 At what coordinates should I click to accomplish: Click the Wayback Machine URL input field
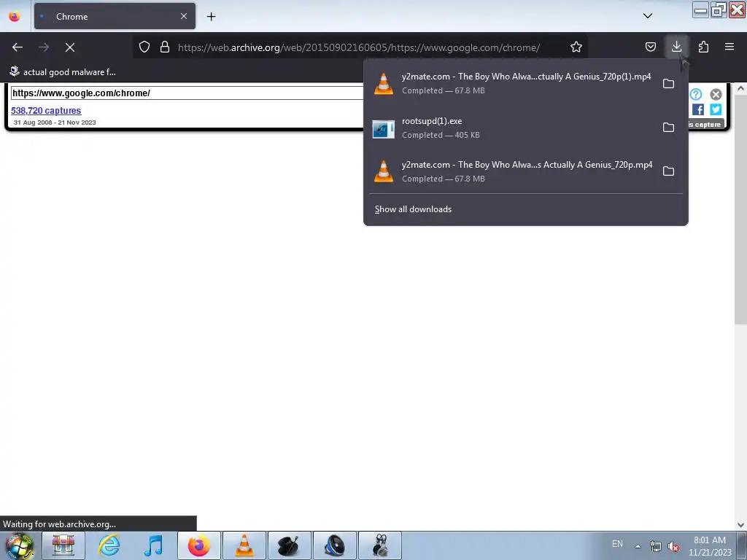point(187,93)
